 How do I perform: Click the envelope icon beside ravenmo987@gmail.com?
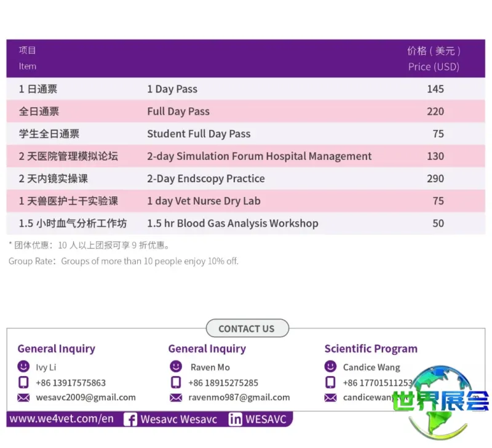176,398
